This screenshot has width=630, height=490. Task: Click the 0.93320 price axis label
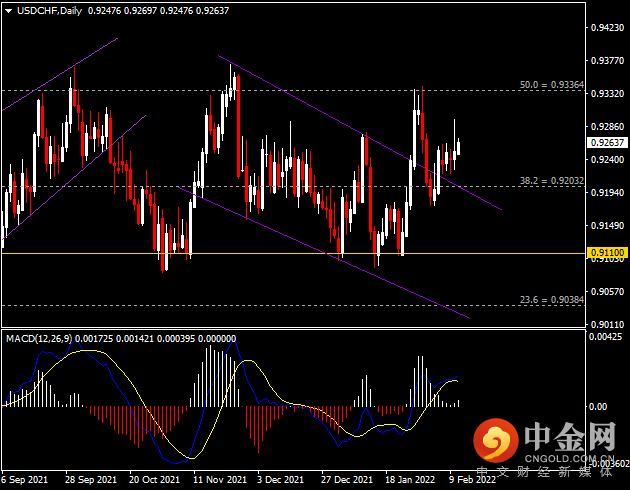(x=608, y=94)
